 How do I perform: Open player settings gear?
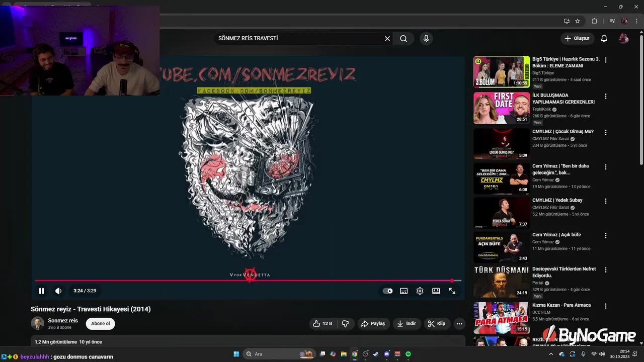pyautogui.click(x=420, y=291)
